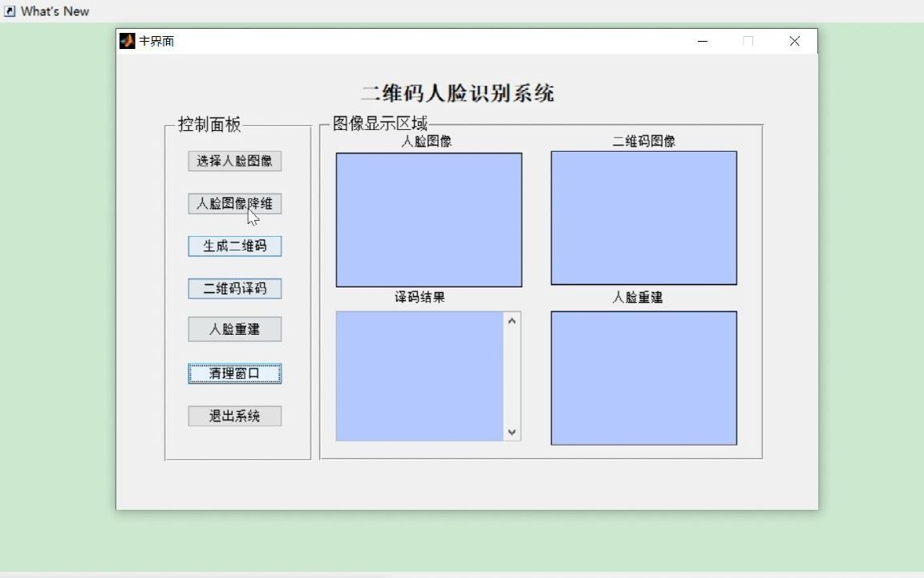Click 二维码译码 to decode the QR code
The width and height of the screenshot is (924, 578).
click(x=234, y=288)
